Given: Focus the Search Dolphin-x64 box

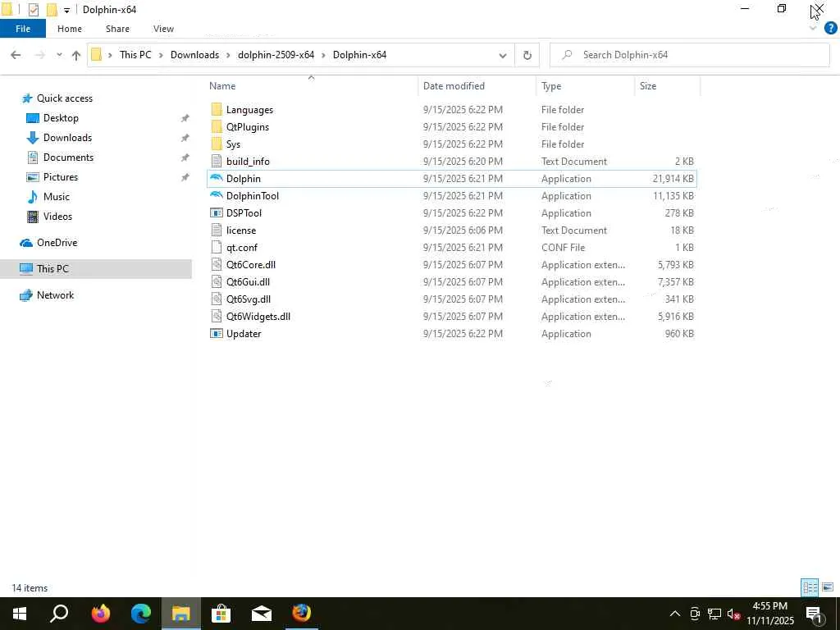Looking at the screenshot, I should point(689,55).
